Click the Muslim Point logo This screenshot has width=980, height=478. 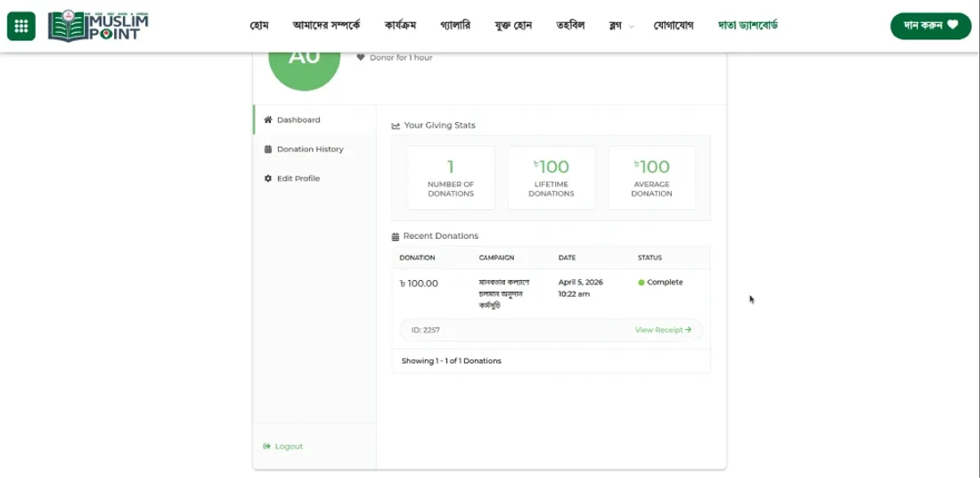tap(98, 26)
